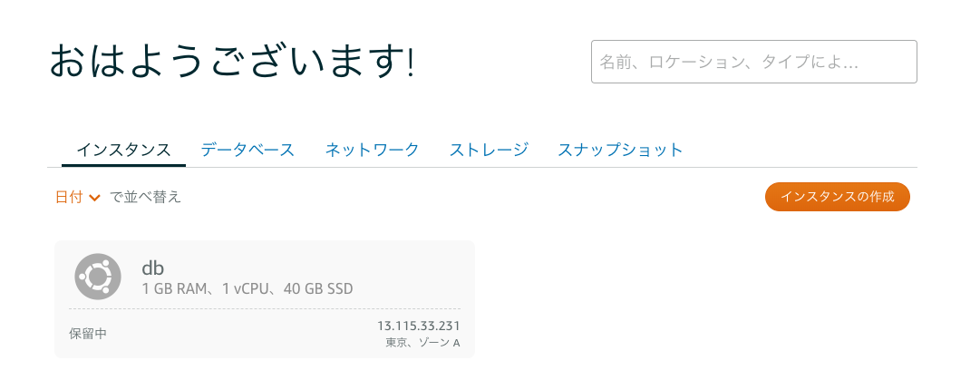The height and width of the screenshot is (380, 980).
Task: Click the dashed divider in db card
Action: click(264, 309)
